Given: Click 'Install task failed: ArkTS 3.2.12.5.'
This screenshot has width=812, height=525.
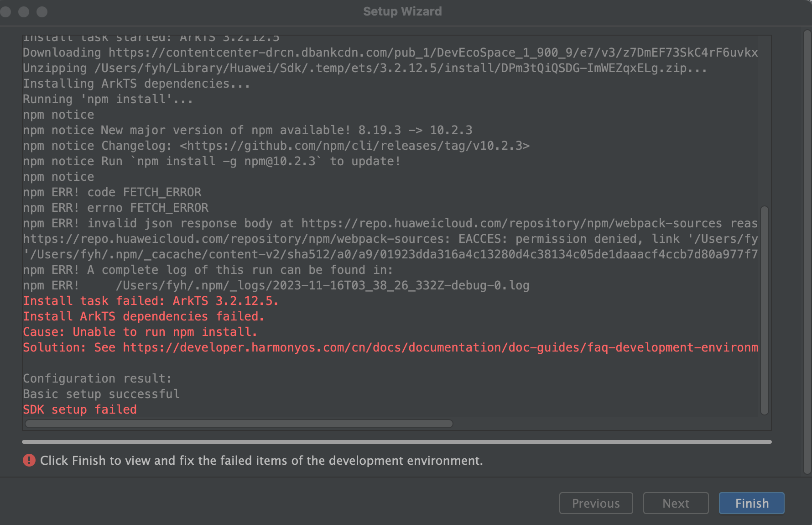Looking at the screenshot, I should (151, 301).
